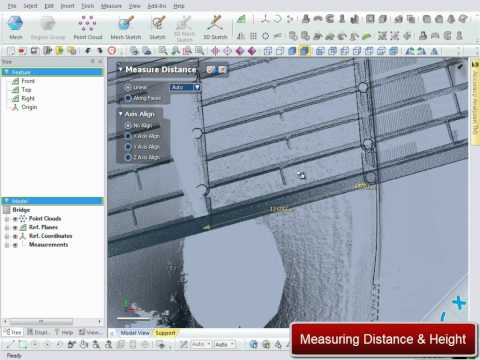Open the Accuracy Analyzer side tab

pyautogui.click(x=475, y=102)
